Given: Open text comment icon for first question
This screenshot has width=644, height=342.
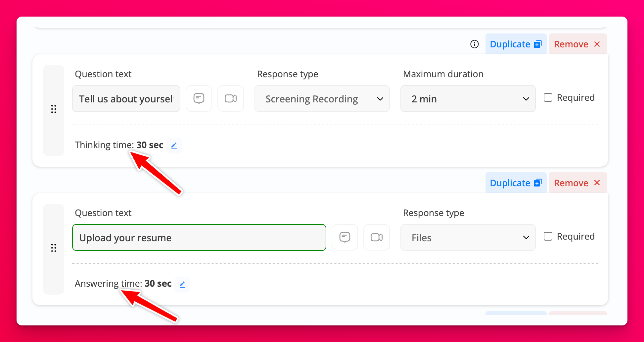Looking at the screenshot, I should pyautogui.click(x=199, y=98).
